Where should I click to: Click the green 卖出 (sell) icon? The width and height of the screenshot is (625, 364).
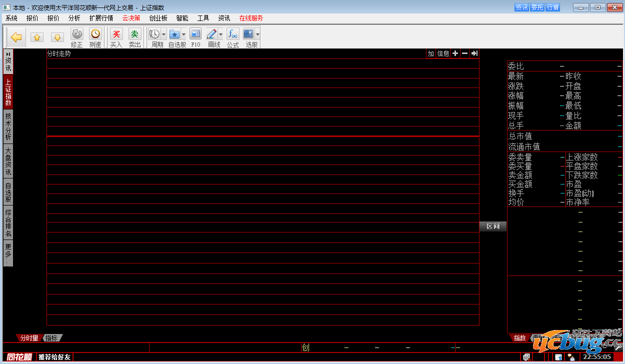coord(134,34)
